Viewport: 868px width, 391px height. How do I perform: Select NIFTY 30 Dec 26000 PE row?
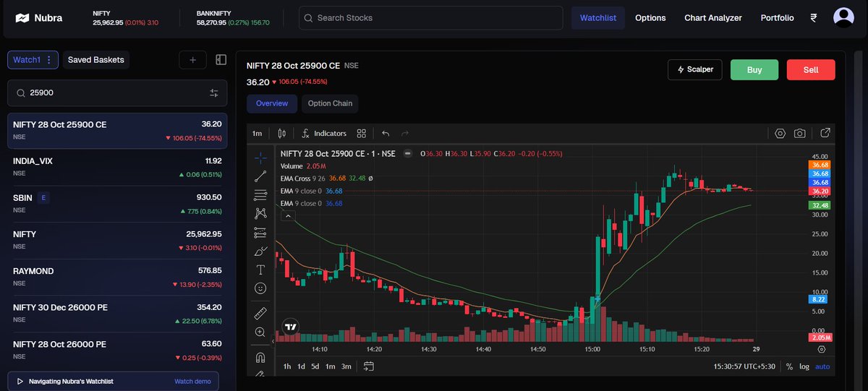coord(117,314)
